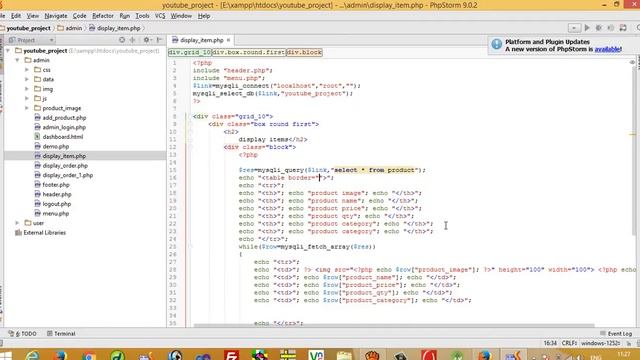Collapse the youtube_project root node
This screenshot has height=360, width=640.
(x=8, y=51)
